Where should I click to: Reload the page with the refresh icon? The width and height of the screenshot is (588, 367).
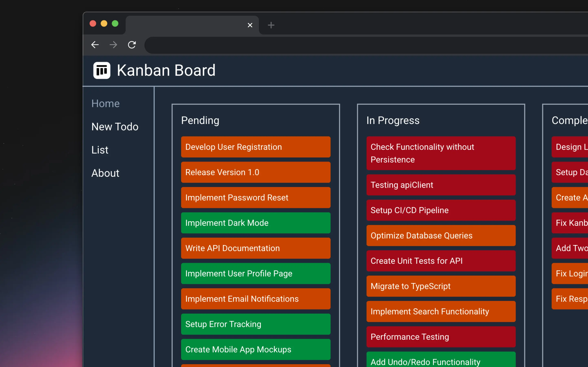(132, 45)
